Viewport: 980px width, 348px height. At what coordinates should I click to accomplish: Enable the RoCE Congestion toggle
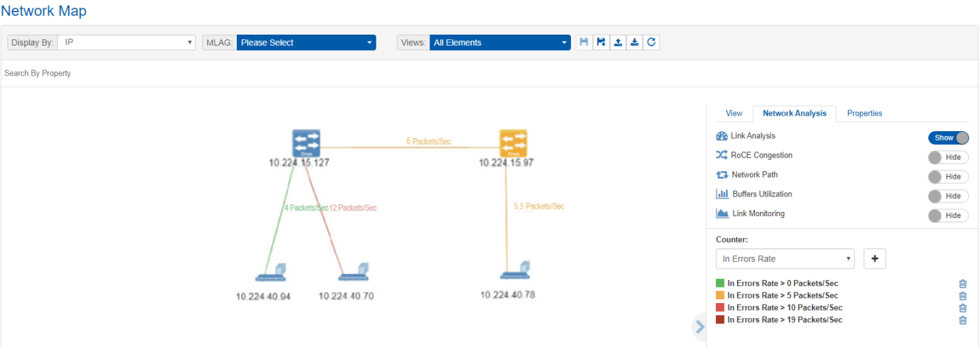pyautogui.click(x=948, y=157)
